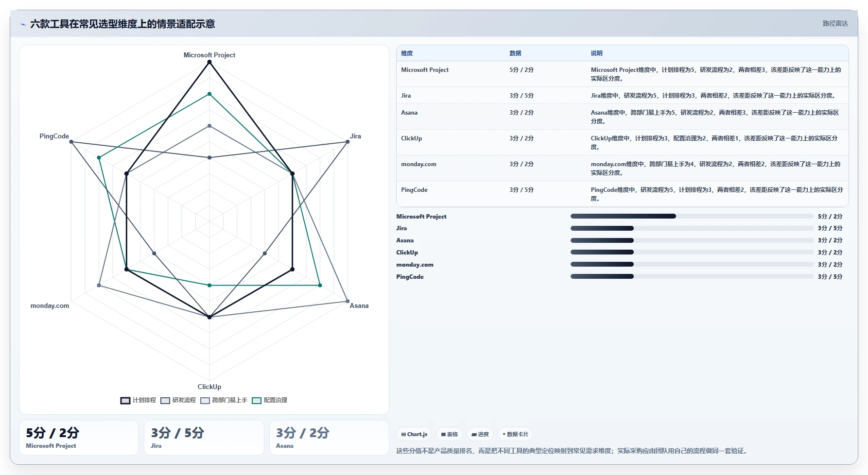
Task: Click the 路径雷达 label in the header
Action: pyautogui.click(x=835, y=23)
